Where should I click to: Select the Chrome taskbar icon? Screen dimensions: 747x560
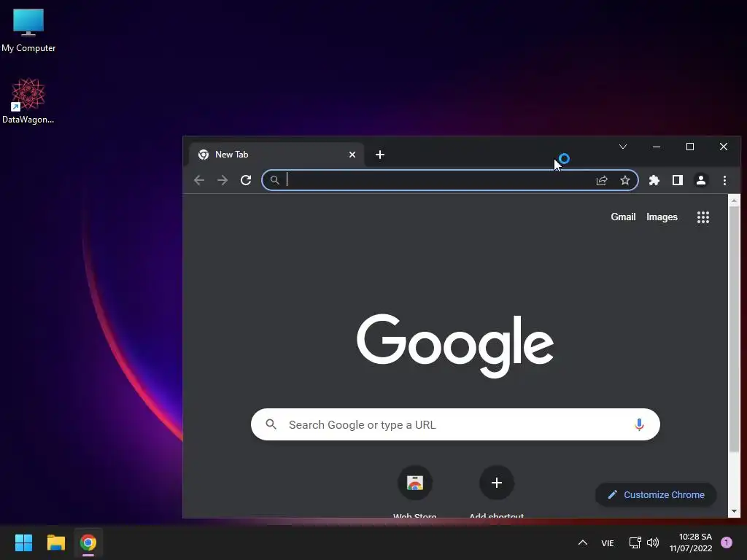coord(88,542)
